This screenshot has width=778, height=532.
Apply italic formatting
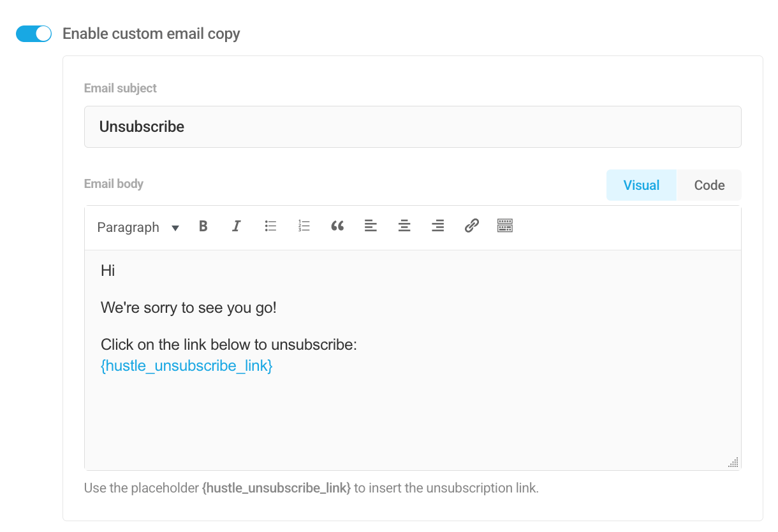coord(237,226)
